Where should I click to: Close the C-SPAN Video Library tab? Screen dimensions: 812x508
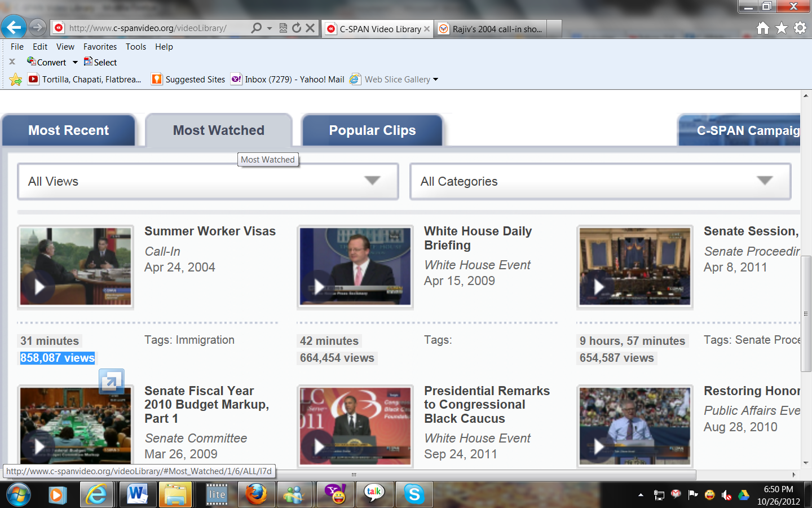(x=427, y=29)
